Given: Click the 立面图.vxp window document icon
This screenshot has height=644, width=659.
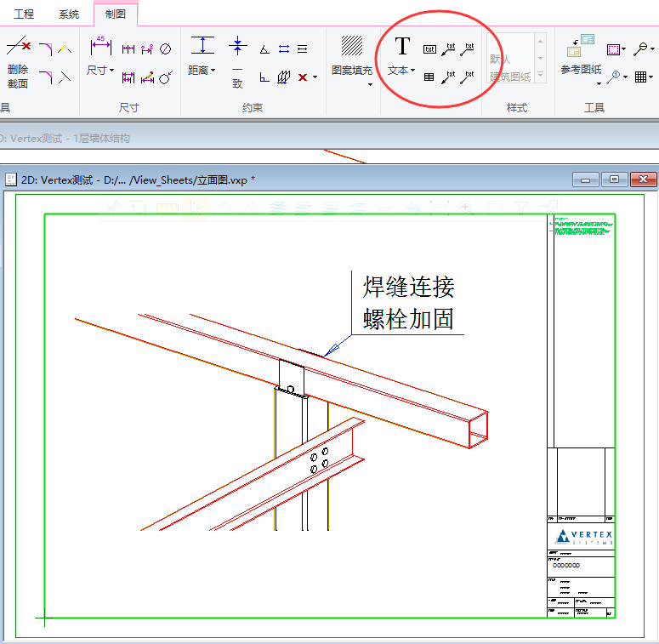Looking at the screenshot, I should click(x=11, y=180).
